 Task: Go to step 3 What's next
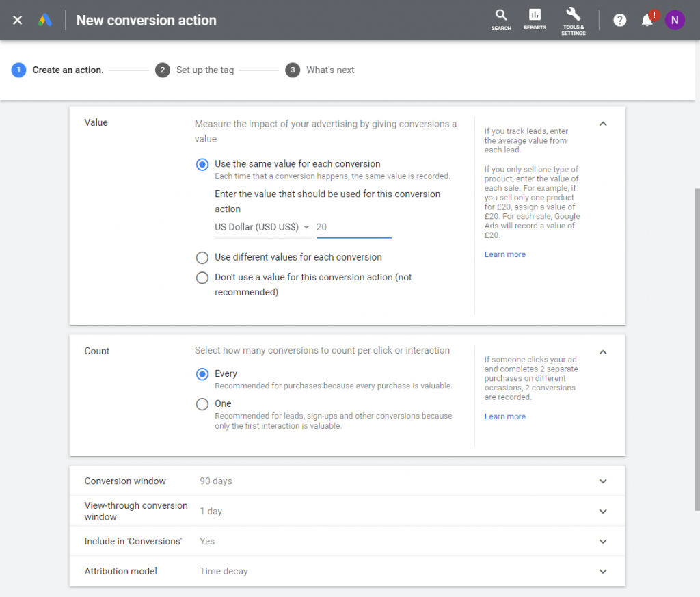click(x=320, y=70)
